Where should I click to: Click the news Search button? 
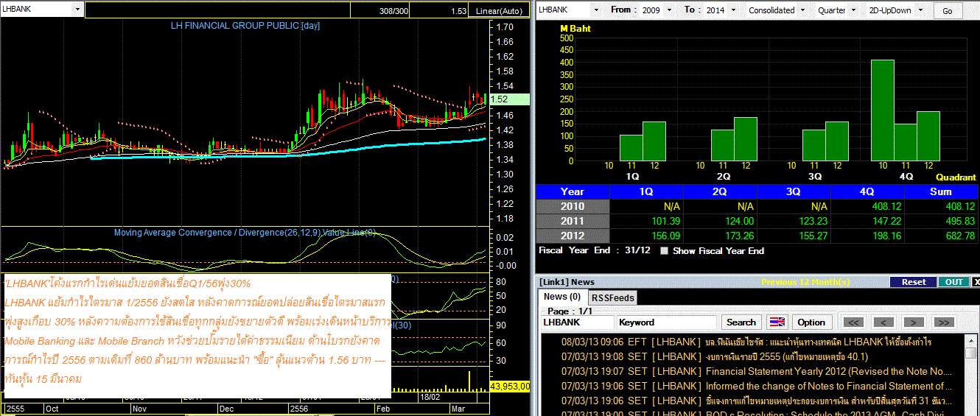click(x=741, y=322)
